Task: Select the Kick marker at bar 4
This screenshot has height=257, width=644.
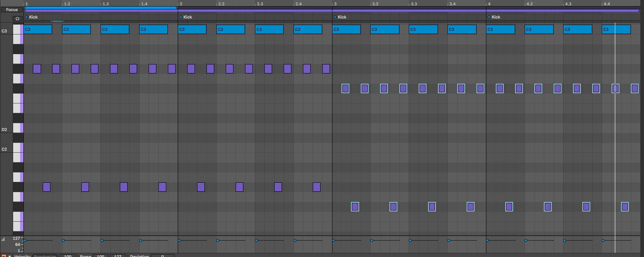Action: pos(494,17)
